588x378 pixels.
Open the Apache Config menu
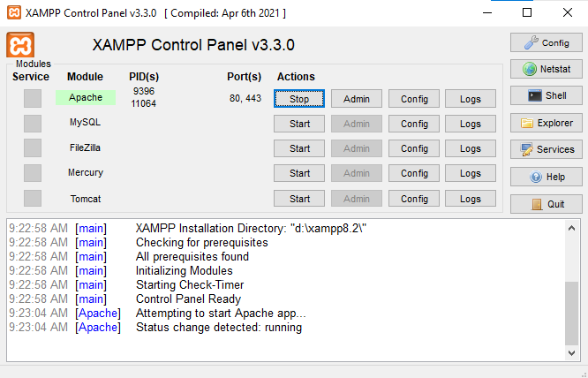(414, 99)
